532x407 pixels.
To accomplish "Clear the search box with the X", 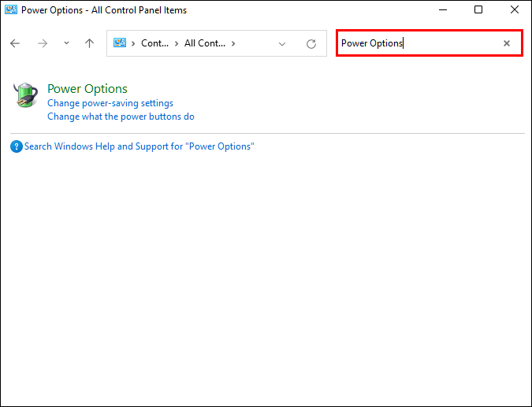I will pyautogui.click(x=507, y=43).
